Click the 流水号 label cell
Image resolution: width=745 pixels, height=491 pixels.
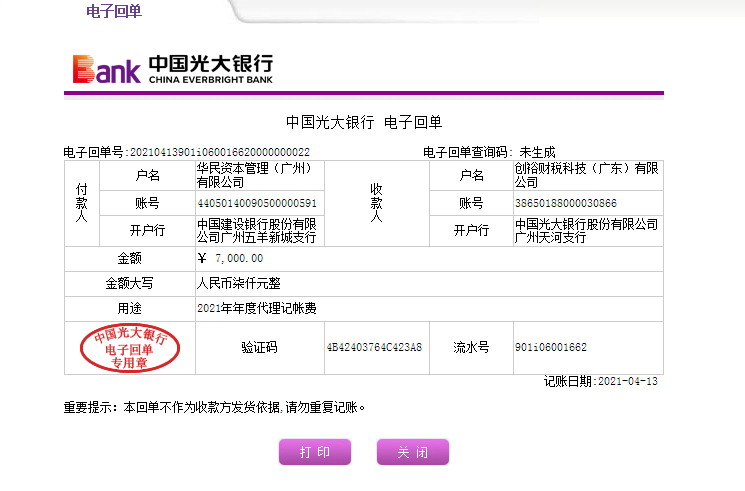tap(471, 348)
